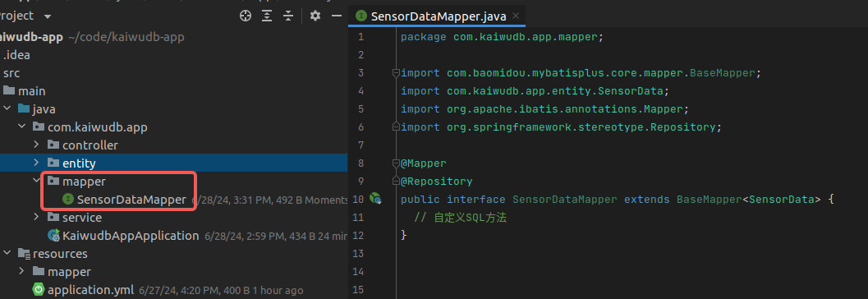Toggle the import block fold marker

pos(395,73)
